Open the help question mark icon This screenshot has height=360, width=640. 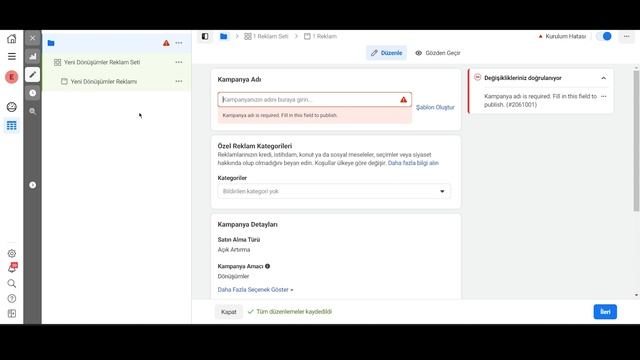point(12,298)
